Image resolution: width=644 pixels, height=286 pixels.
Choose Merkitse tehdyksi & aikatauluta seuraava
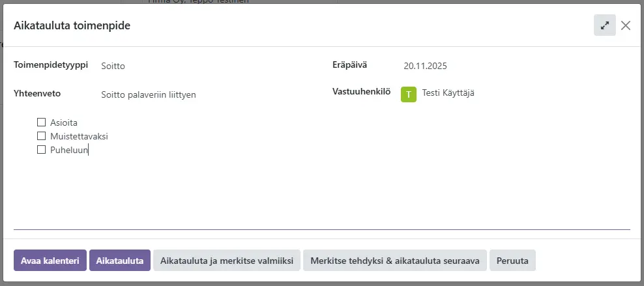(395, 261)
